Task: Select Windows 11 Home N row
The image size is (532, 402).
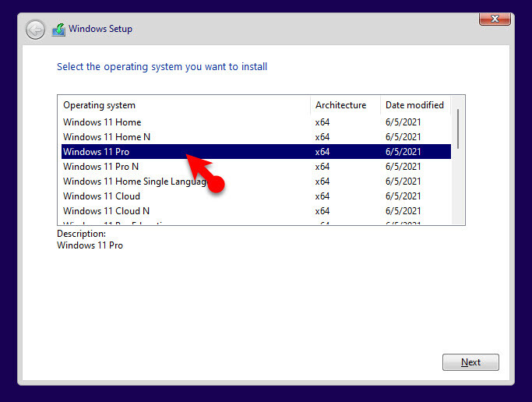Action: click(x=256, y=137)
